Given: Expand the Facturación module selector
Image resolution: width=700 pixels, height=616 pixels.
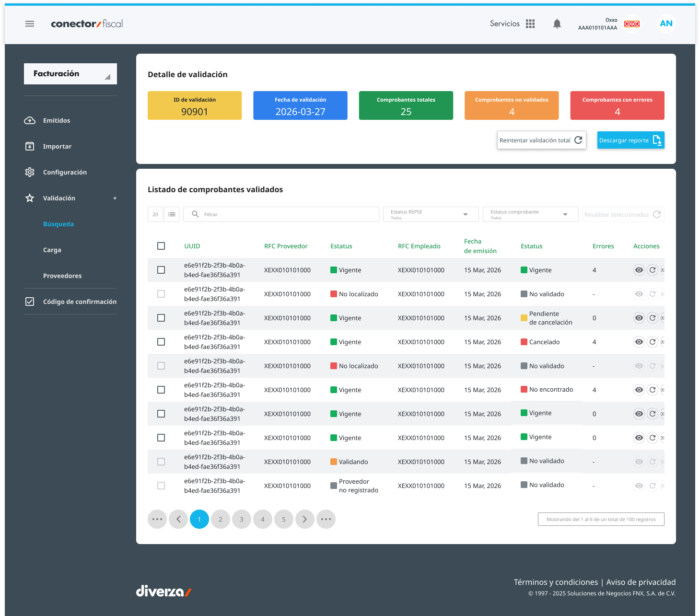Looking at the screenshot, I should 70,74.
